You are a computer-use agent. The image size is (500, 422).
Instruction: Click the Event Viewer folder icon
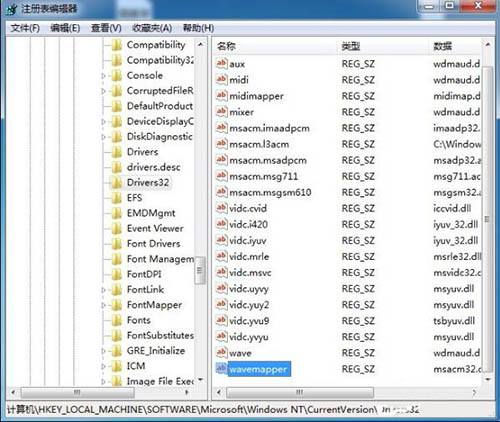click(117, 229)
